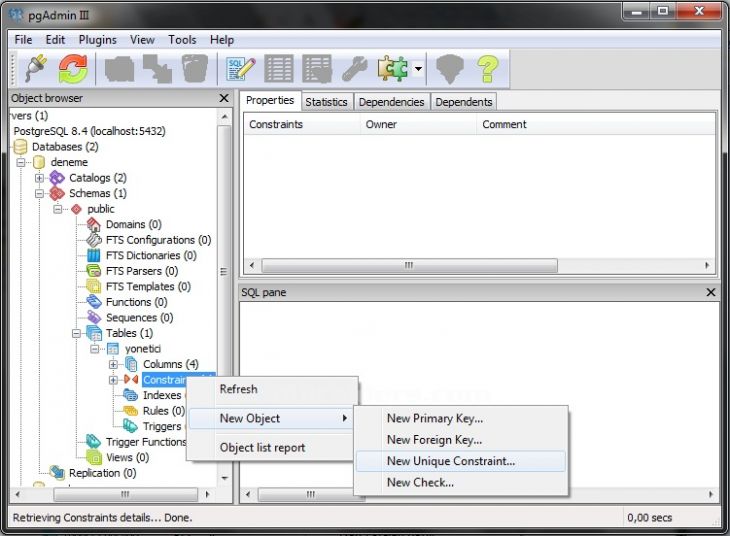The width and height of the screenshot is (730, 536).
Task: Select New Primary Key... submenu item
Action: tap(461, 418)
